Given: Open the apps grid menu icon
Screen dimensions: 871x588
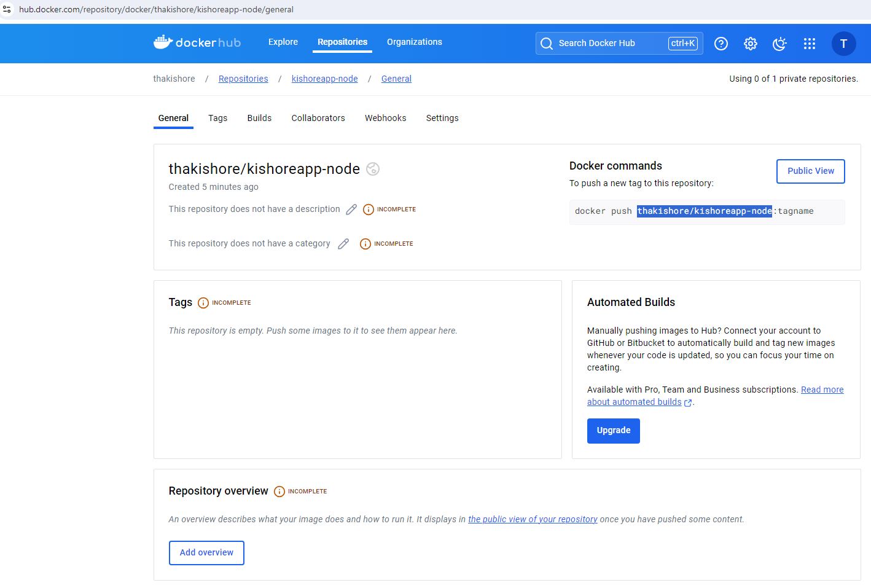Looking at the screenshot, I should [809, 44].
